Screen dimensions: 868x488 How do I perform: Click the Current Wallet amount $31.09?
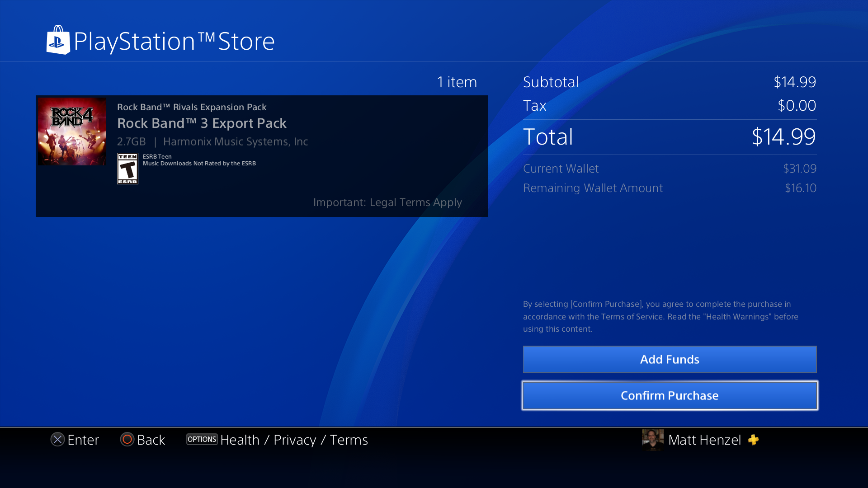(x=799, y=169)
